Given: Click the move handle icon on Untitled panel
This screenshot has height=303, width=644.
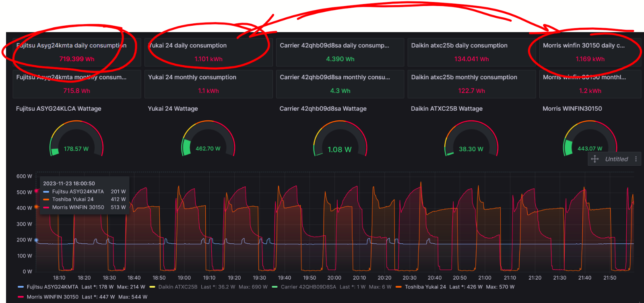Looking at the screenshot, I should 595,159.
